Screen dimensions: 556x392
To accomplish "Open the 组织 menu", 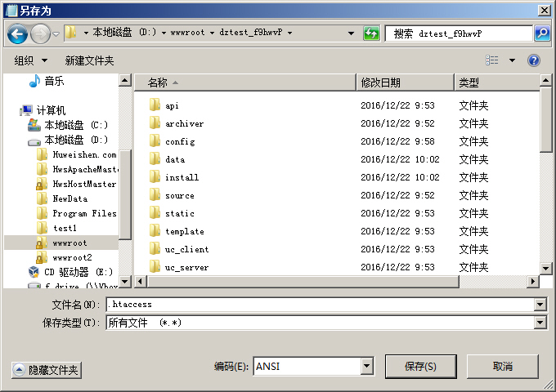I will [31, 60].
